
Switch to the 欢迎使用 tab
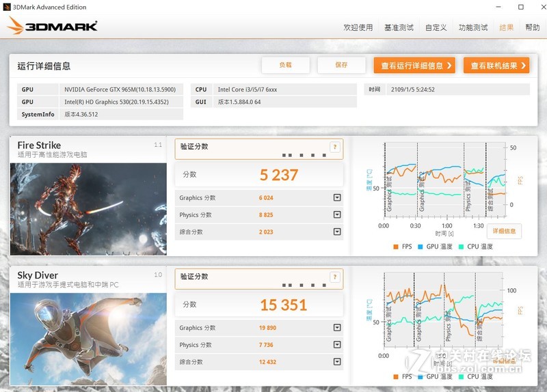click(358, 27)
